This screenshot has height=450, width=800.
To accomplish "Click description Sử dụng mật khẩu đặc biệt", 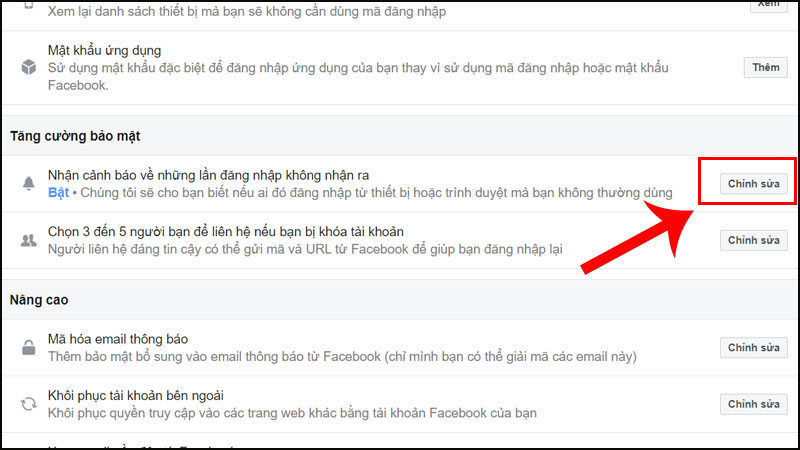I will [358, 77].
